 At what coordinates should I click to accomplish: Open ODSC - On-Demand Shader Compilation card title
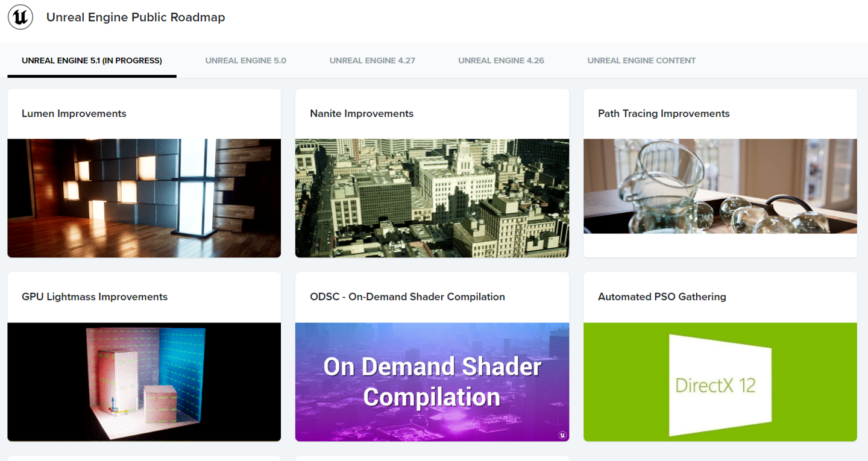click(407, 296)
